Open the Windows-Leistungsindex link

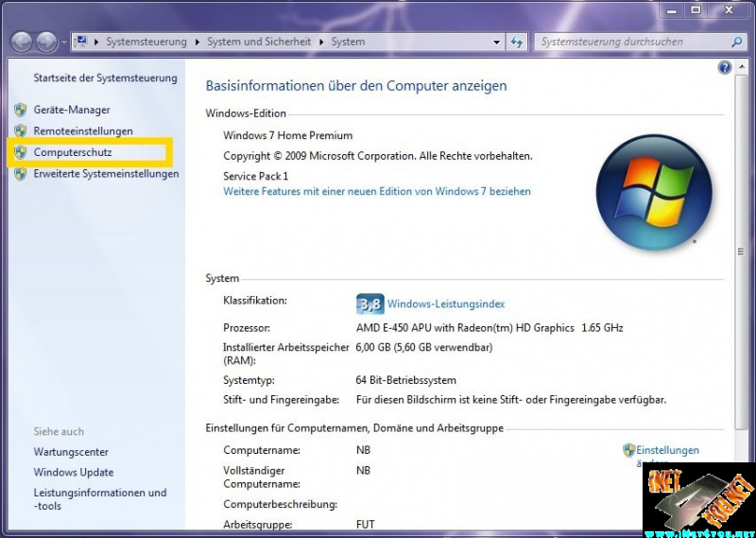(x=446, y=304)
